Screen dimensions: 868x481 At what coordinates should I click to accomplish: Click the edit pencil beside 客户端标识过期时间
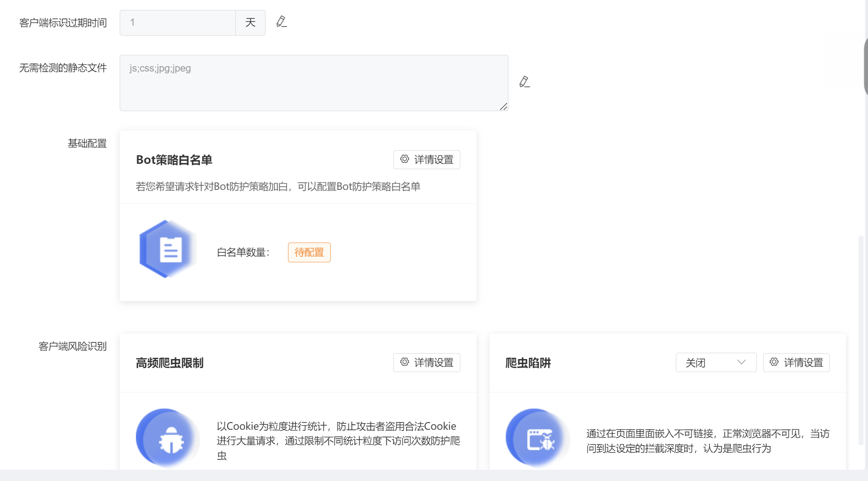pyautogui.click(x=282, y=22)
